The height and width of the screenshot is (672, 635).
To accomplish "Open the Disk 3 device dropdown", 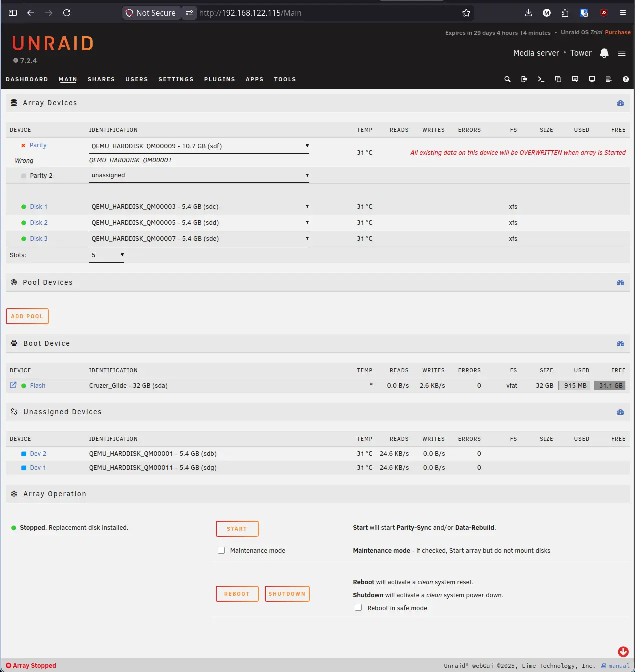I will [x=199, y=239].
